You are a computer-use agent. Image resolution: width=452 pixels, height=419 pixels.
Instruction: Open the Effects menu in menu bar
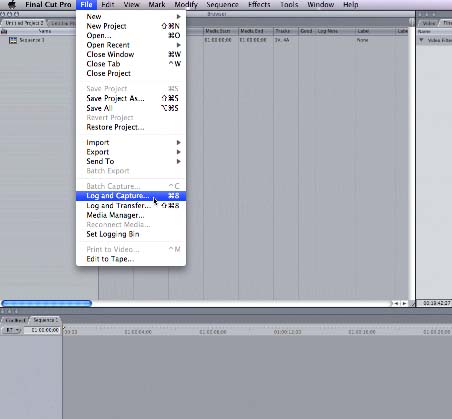259,5
